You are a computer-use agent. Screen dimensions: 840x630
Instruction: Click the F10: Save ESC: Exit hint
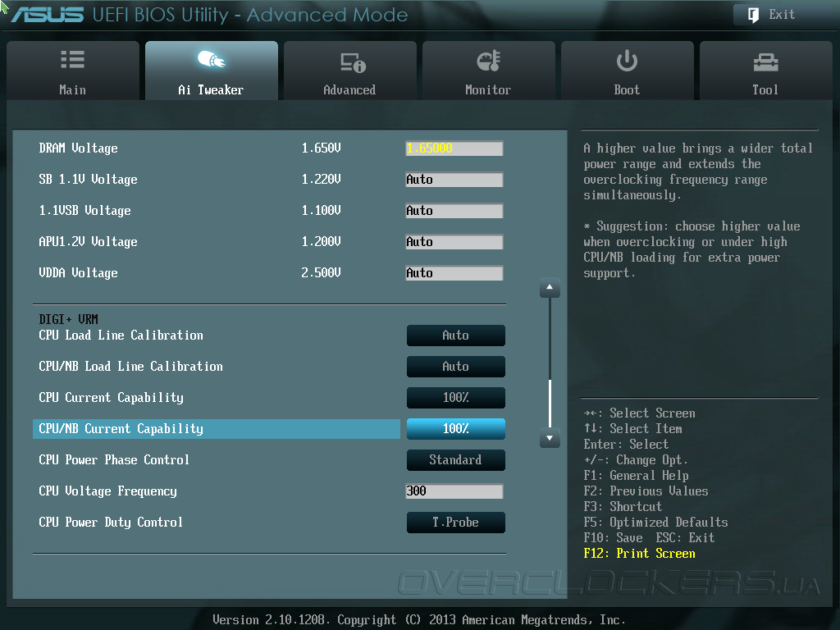click(650, 538)
